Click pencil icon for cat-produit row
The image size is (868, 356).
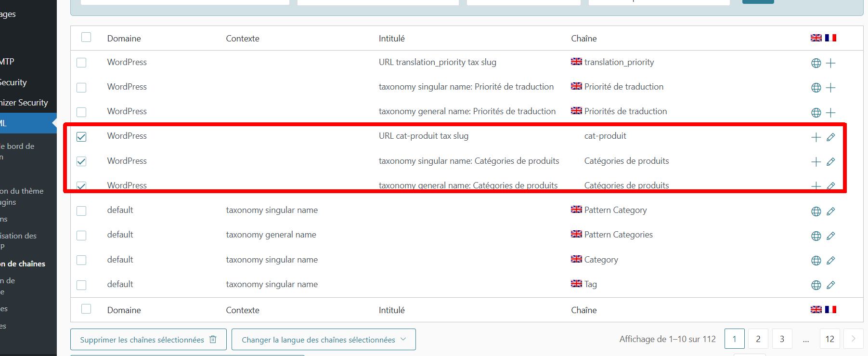[x=830, y=137]
